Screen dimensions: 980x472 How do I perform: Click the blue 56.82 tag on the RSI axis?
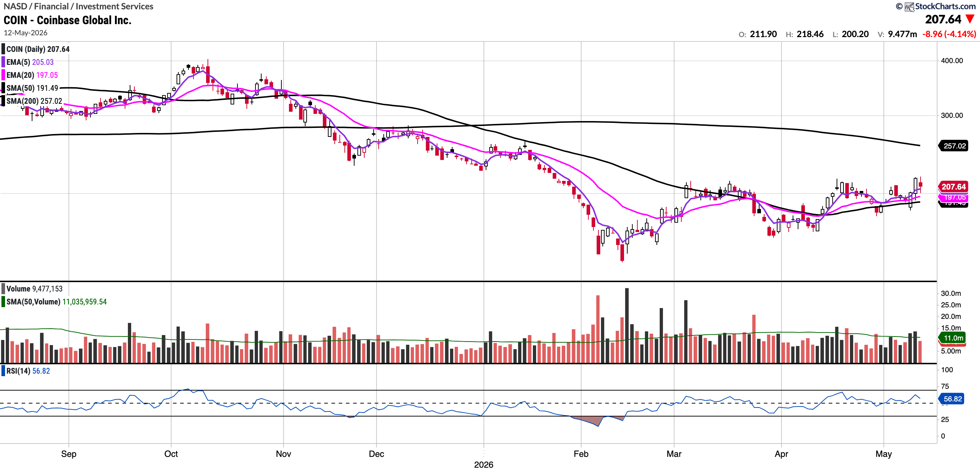point(952,398)
